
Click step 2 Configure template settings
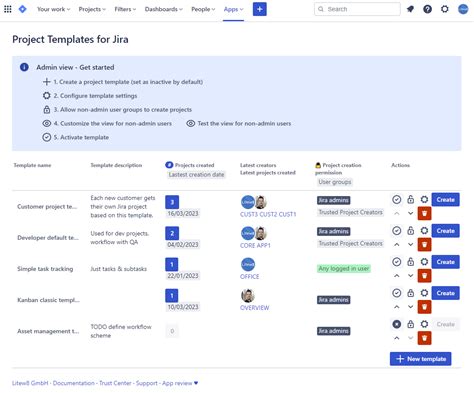coord(90,96)
